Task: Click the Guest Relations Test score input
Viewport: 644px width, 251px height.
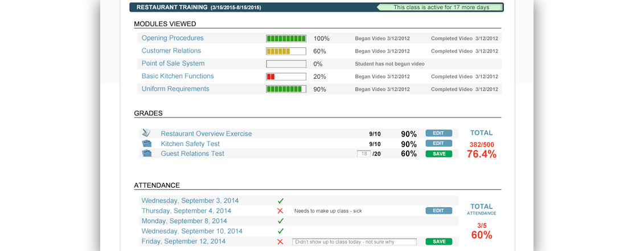Action: (x=364, y=153)
